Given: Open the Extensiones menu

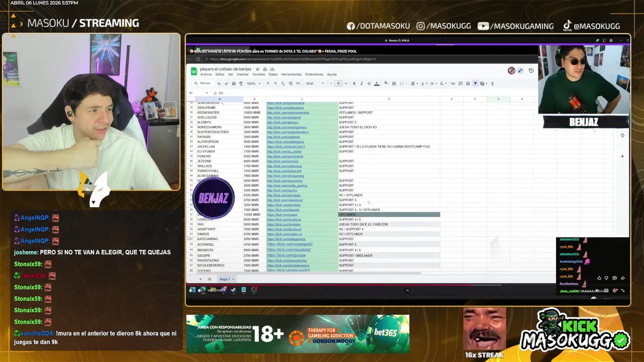Looking at the screenshot, I should [314, 74].
